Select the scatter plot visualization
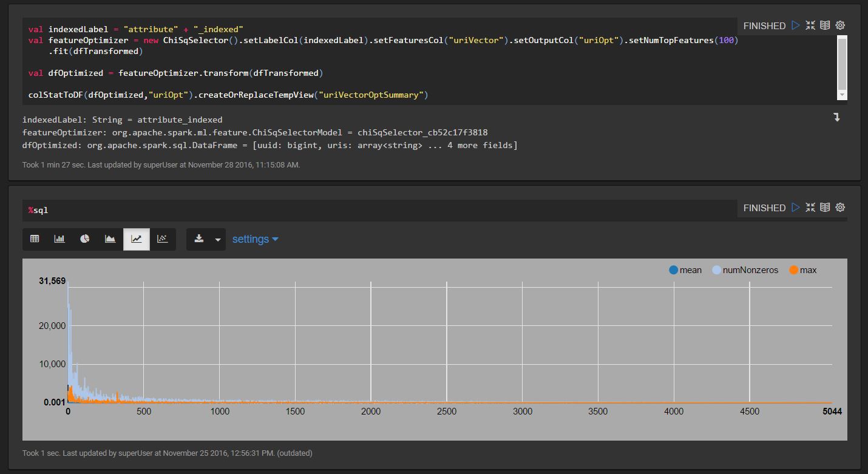Image resolution: width=868 pixels, height=474 pixels. [x=161, y=239]
